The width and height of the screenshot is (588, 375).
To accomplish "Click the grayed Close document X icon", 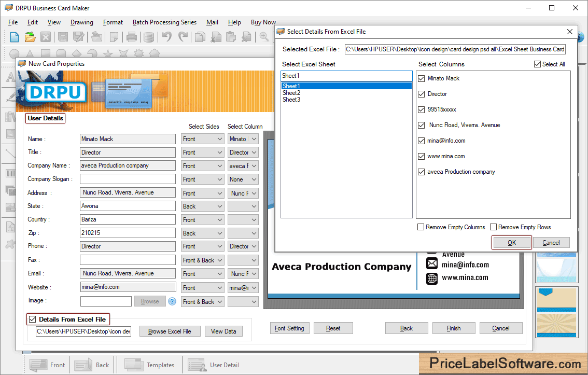I will click(46, 37).
